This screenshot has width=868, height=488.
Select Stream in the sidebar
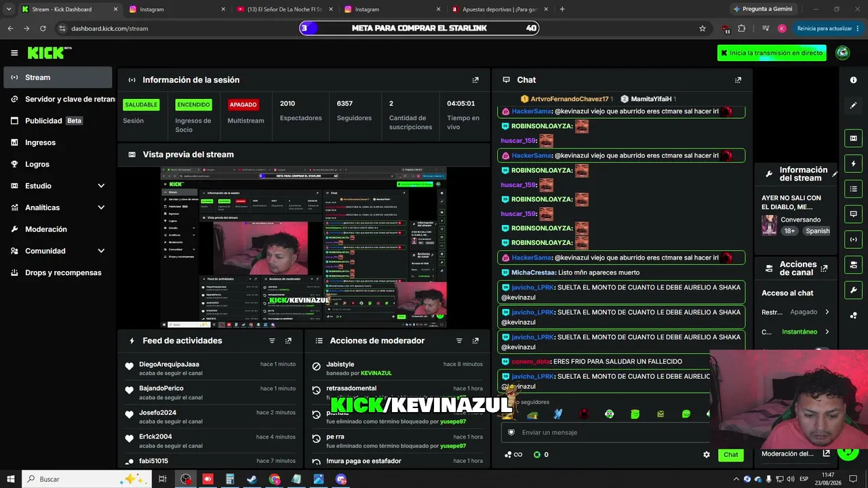(x=58, y=77)
